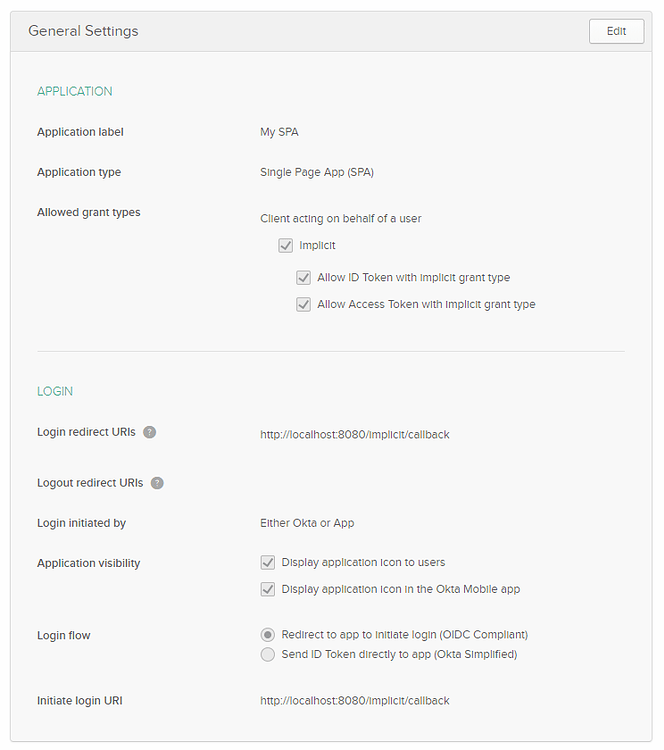Click help icon beside Logout redirect URIs
The image size is (664, 750).
pos(157,483)
